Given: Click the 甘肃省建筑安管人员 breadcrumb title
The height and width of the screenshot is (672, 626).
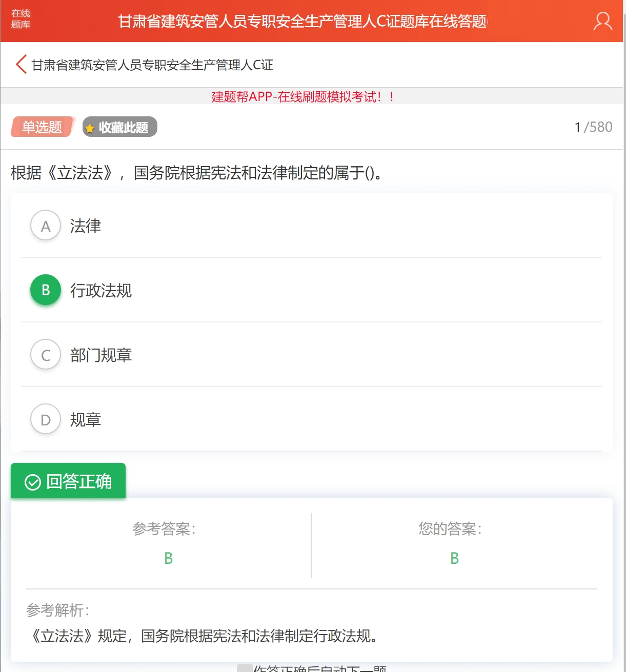Looking at the screenshot, I should pos(152,65).
